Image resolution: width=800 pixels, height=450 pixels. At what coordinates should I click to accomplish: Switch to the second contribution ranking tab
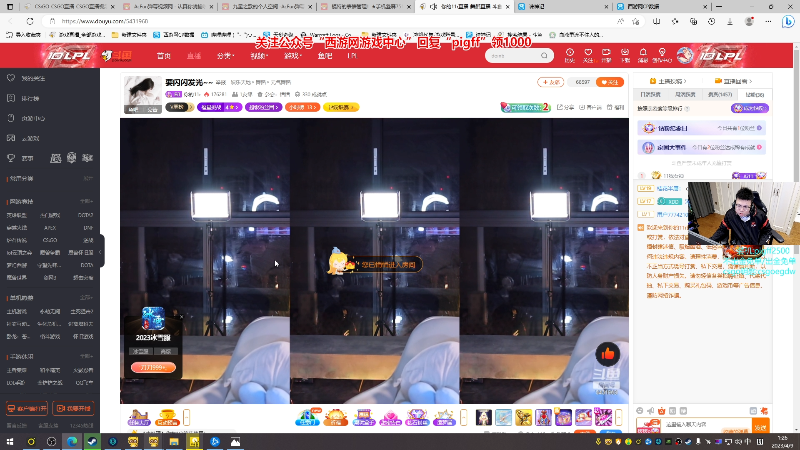coord(685,95)
